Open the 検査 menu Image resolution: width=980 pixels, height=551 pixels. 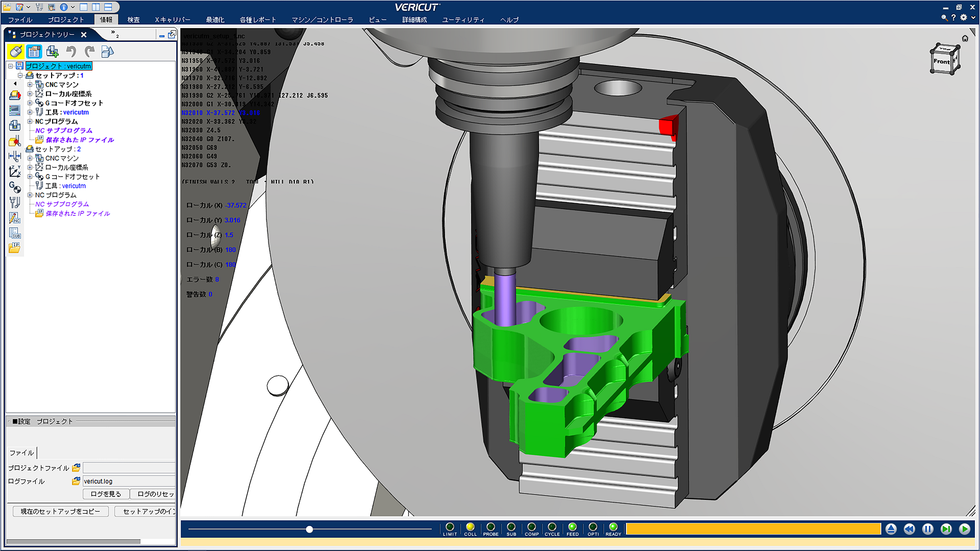coord(134,20)
